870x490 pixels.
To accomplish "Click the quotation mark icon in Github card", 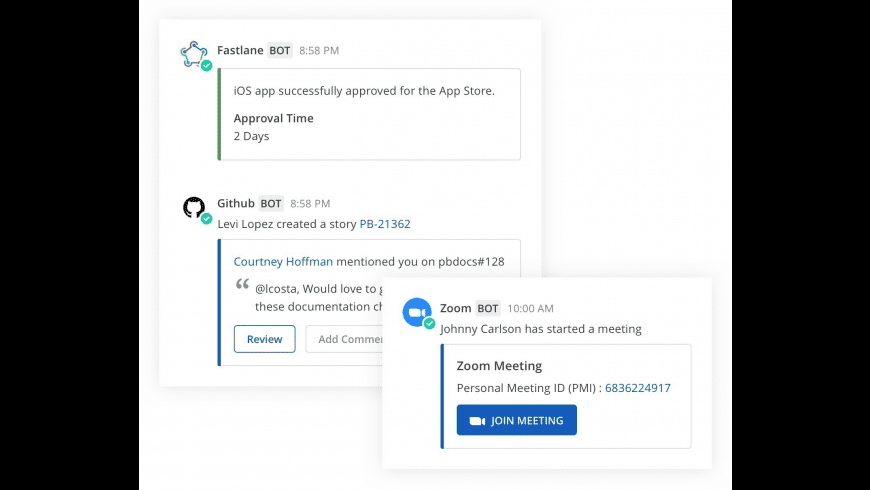I will [242, 285].
